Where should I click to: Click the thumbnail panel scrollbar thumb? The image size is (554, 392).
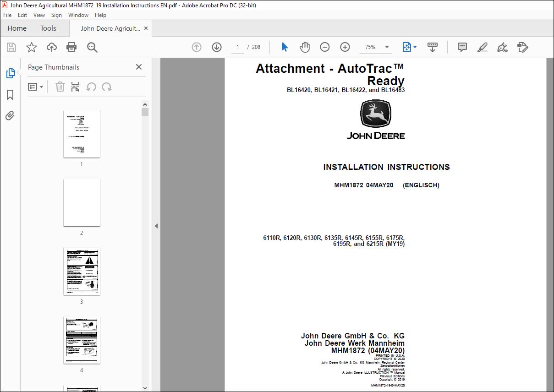[x=145, y=112]
